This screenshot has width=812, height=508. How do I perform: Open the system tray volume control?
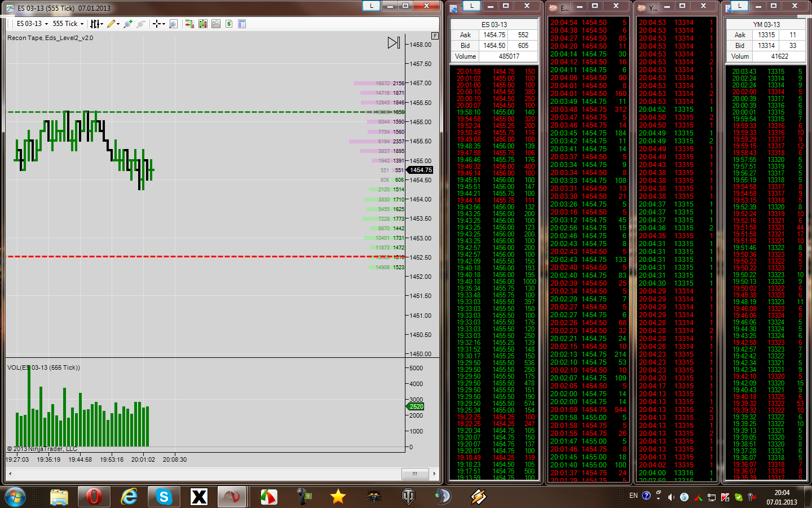[670, 497]
